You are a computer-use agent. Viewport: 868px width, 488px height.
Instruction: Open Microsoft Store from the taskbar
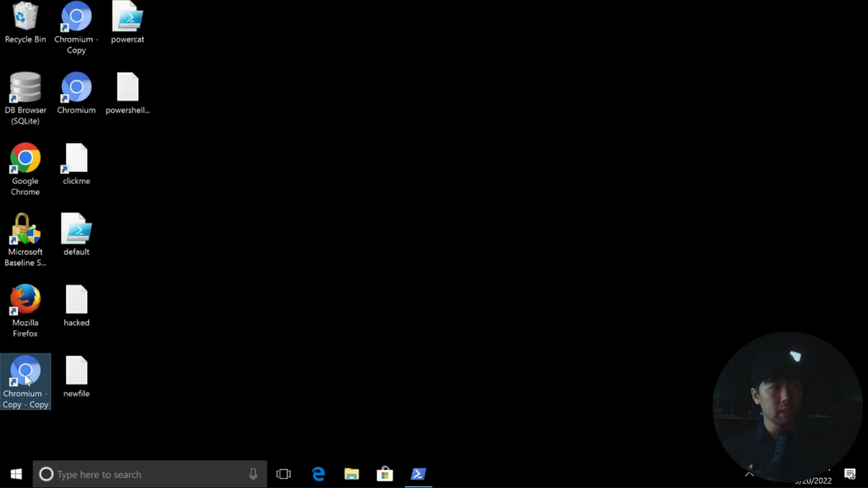pos(385,474)
